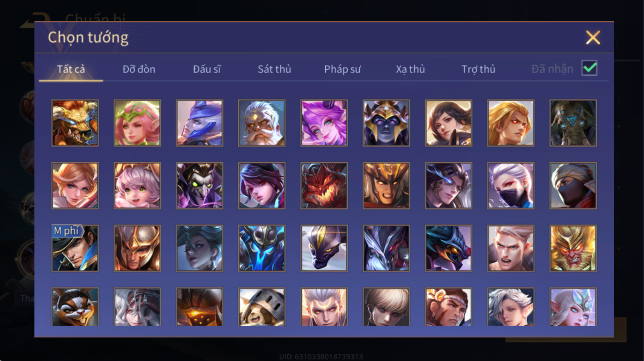Viewport: 644px width, 361px height.
Task: Choose the blue armored robot hero
Action: coord(262,248)
